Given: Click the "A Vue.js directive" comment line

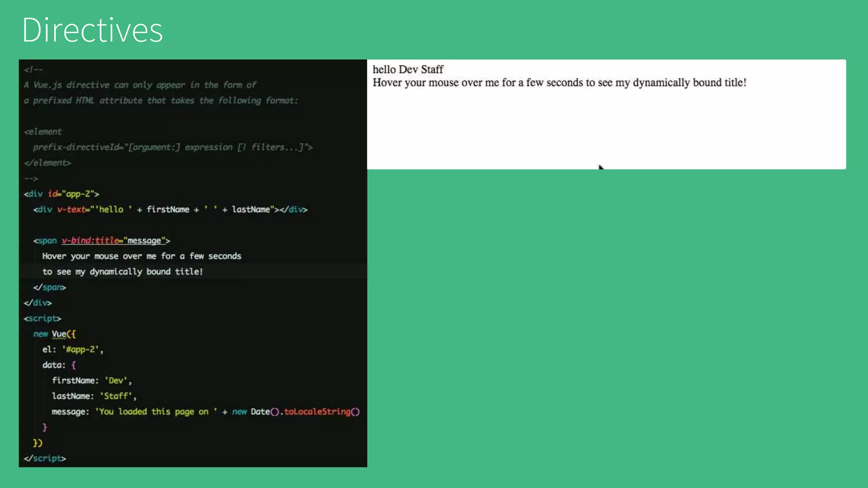Looking at the screenshot, I should coord(140,85).
